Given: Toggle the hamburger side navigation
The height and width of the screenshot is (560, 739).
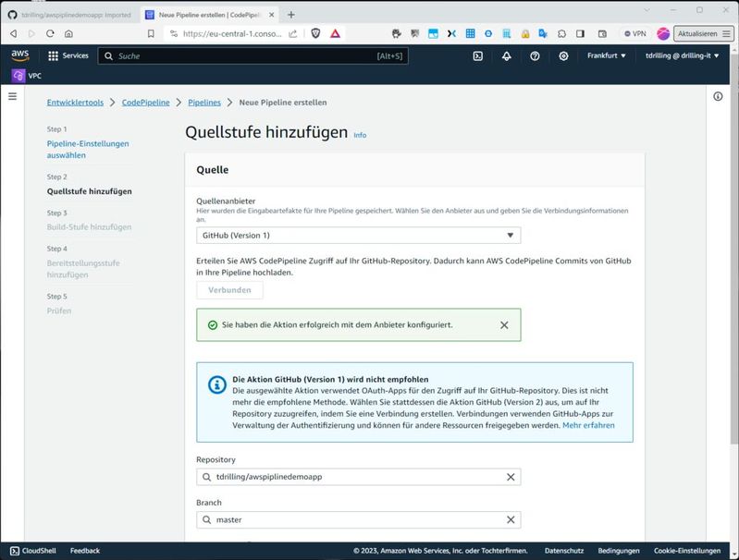Looking at the screenshot, I should [x=13, y=96].
